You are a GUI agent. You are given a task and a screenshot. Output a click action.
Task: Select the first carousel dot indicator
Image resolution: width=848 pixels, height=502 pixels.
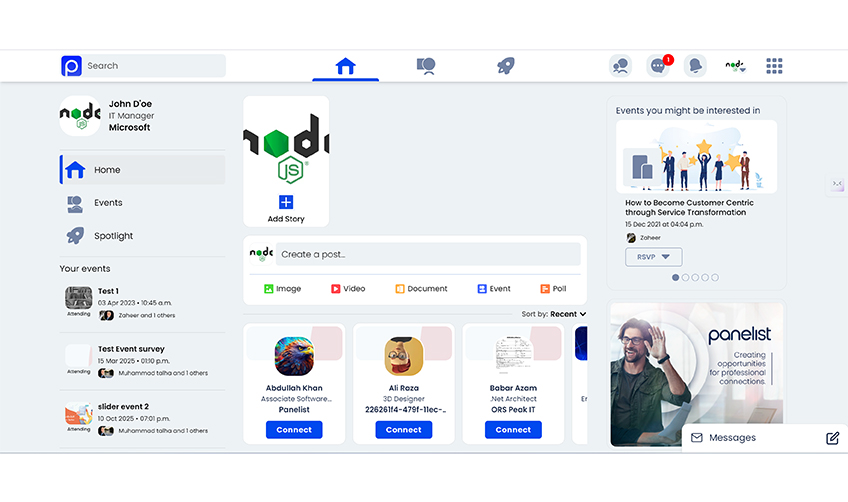(x=676, y=277)
